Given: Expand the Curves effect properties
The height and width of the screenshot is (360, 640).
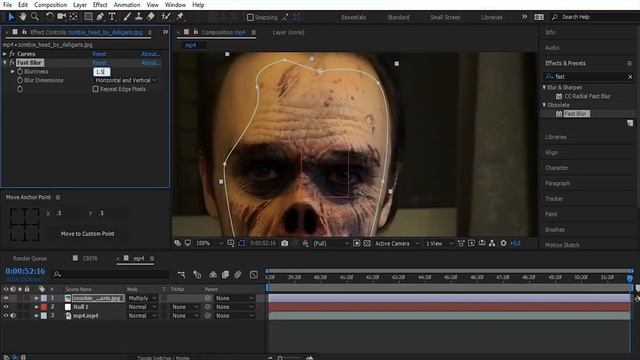Looking at the screenshot, I should [5, 54].
